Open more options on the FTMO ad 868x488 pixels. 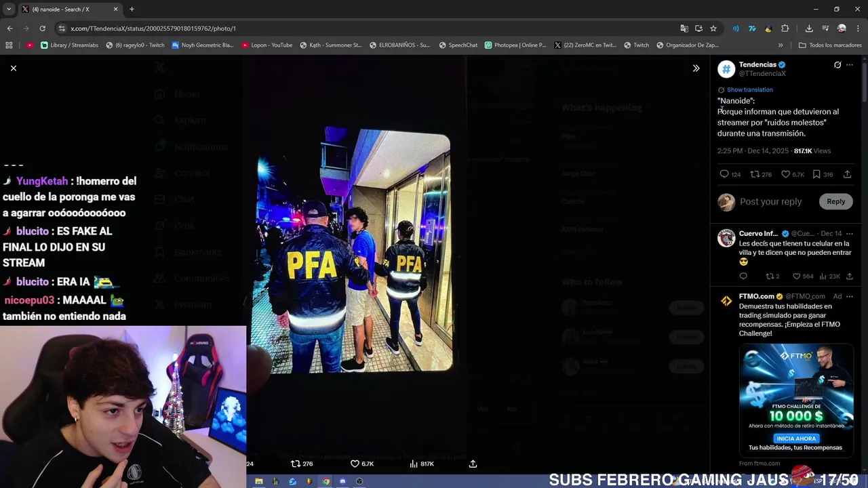point(850,296)
